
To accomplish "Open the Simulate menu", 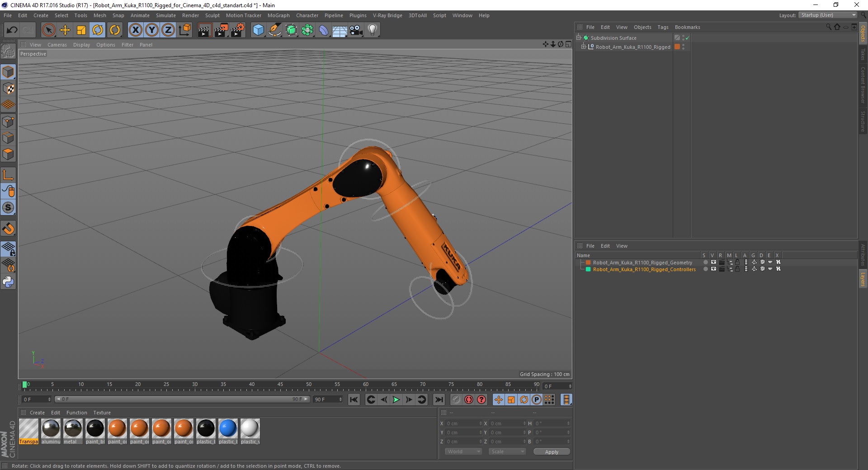I will coord(166,15).
